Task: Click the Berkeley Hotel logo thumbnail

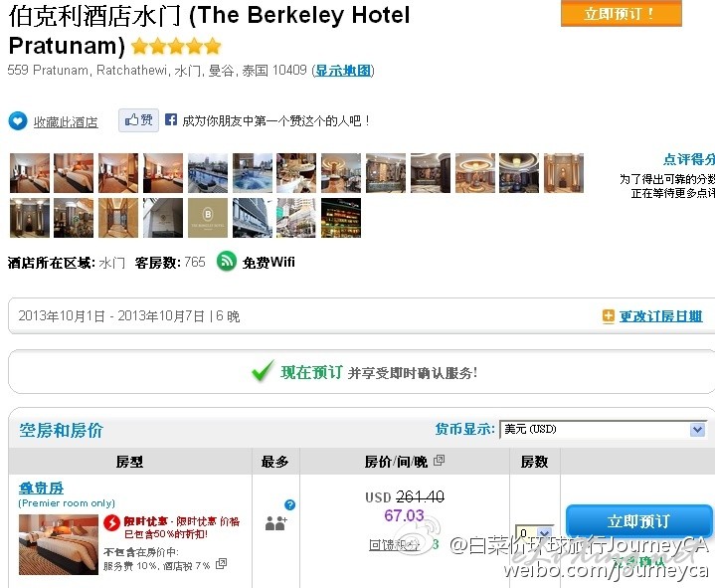Action: [x=208, y=218]
